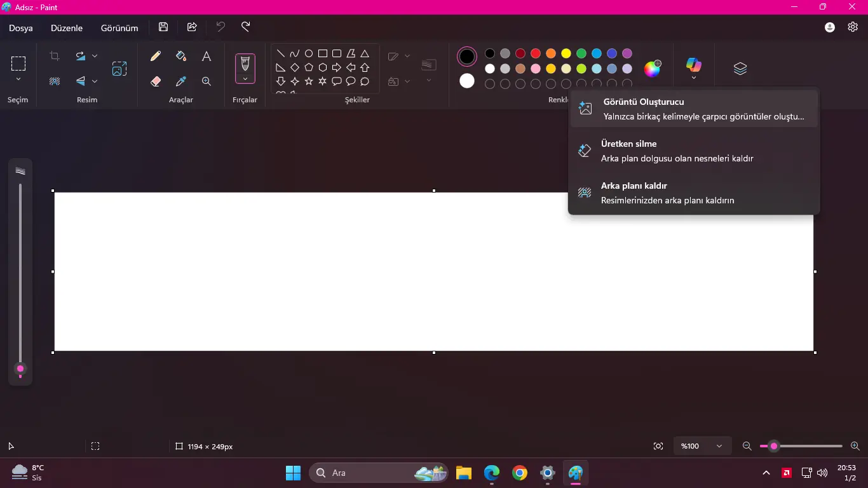Expand the Fırçalar brushes dropdown chevron
Screen dimensions: 868x488
coord(245,79)
